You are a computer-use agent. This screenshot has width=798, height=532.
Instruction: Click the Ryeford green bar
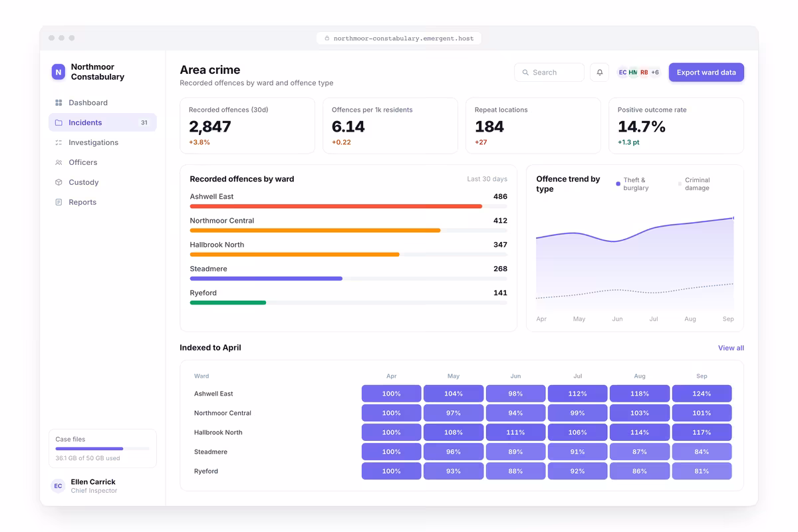pyautogui.click(x=228, y=303)
